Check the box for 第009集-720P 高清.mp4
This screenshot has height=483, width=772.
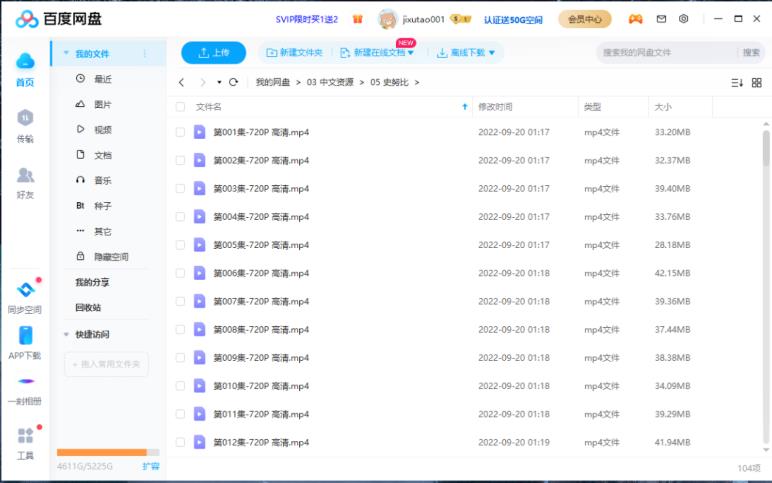[x=180, y=358]
